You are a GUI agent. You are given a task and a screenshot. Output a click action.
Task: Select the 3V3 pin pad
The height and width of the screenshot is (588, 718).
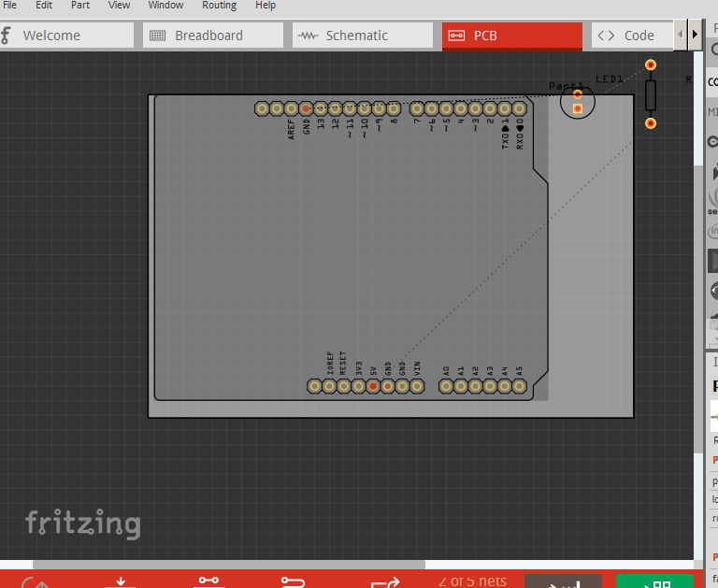click(359, 386)
